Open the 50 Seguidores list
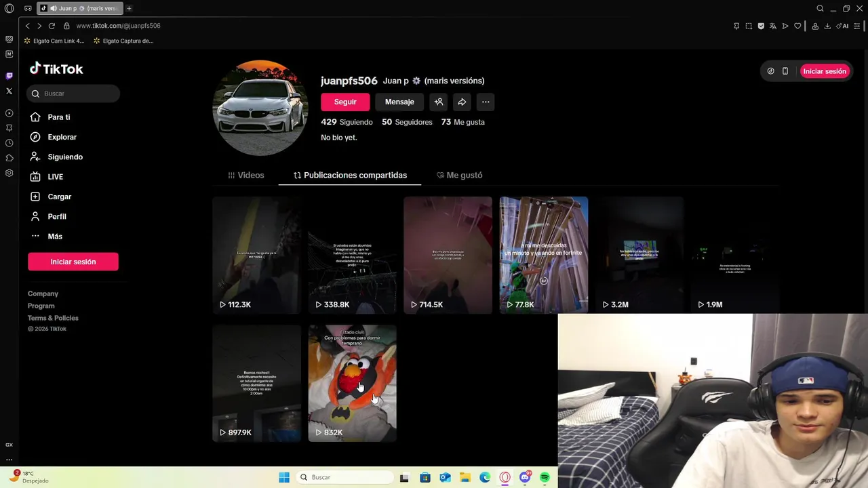The image size is (868, 488). pyautogui.click(x=407, y=122)
